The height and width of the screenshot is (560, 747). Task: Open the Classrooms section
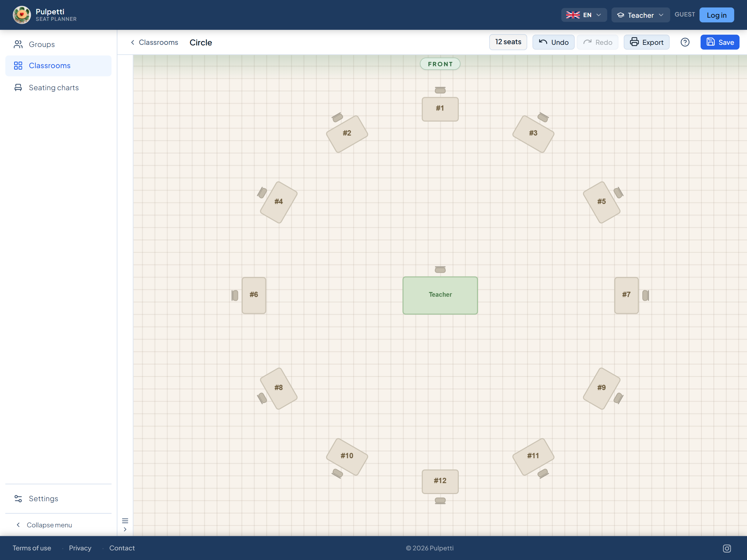(58, 65)
